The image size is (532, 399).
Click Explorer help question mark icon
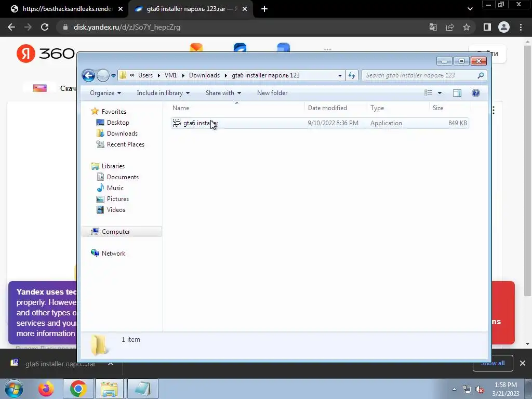476,93
